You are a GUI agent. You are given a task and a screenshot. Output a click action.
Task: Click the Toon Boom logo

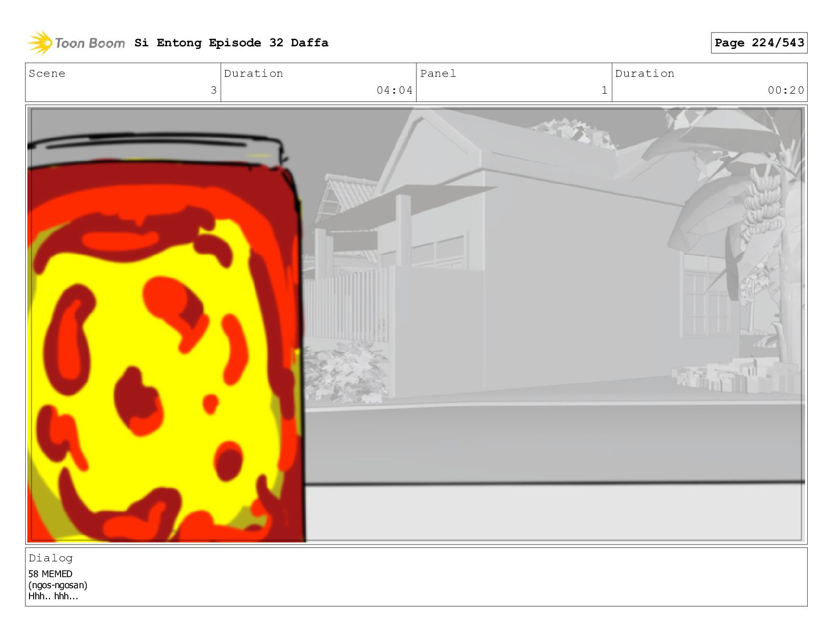pos(76,43)
